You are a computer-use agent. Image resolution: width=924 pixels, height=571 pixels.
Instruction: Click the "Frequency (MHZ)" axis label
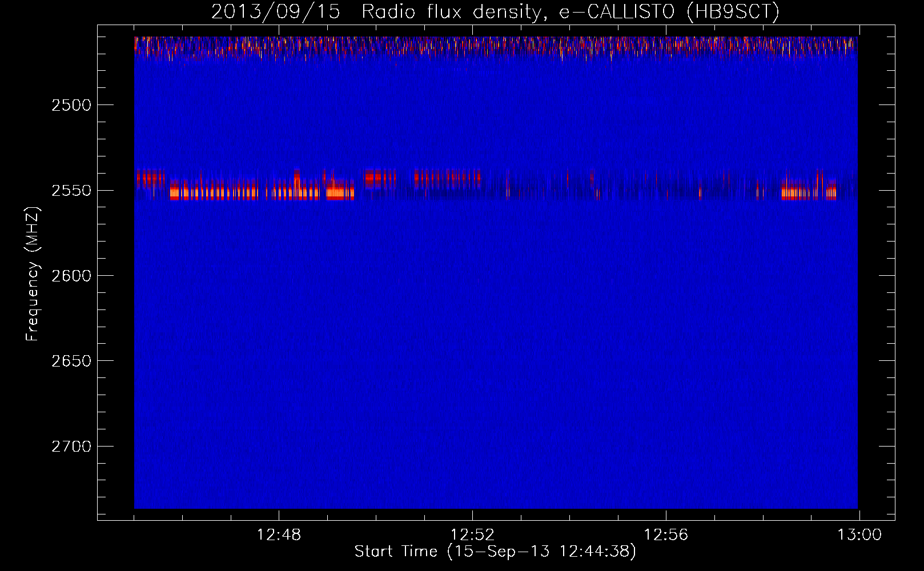coord(33,274)
